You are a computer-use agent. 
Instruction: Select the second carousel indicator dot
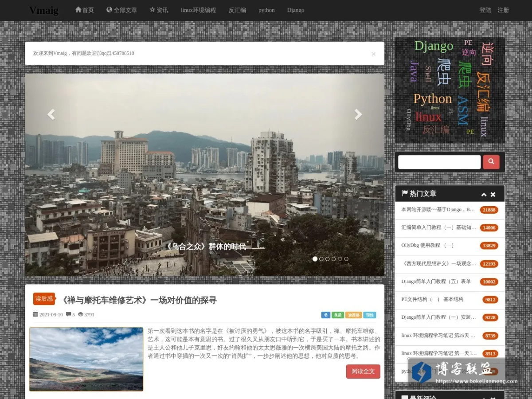tap(321, 259)
